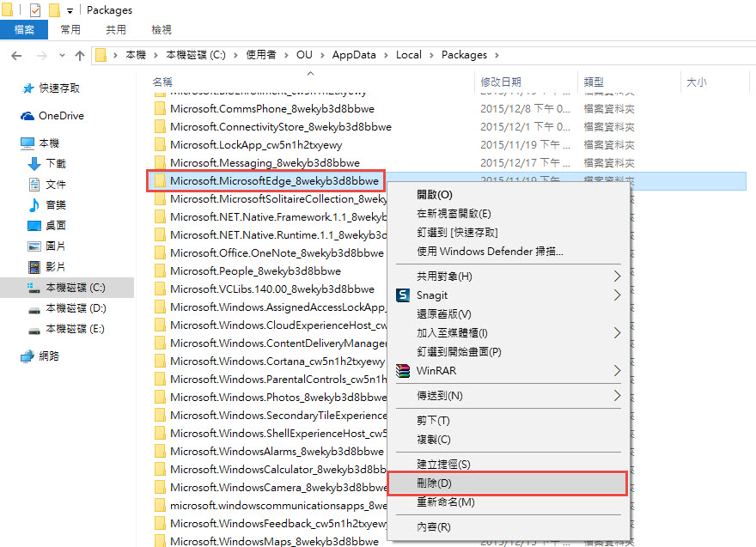Expand chevron after AppData in address bar
The image size is (756, 547).
pyautogui.click(x=387, y=56)
